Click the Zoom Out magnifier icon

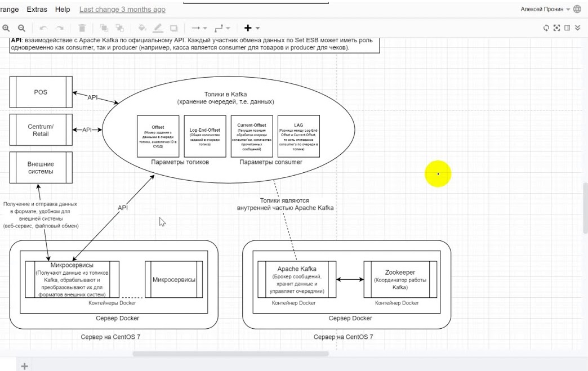point(21,28)
